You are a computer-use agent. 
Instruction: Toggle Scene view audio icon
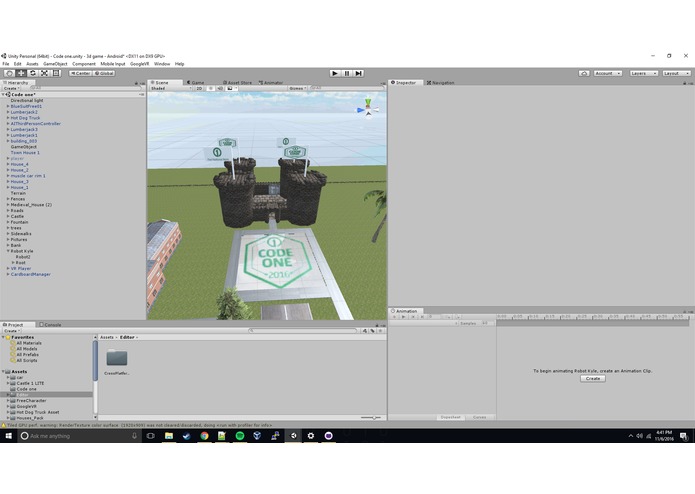click(x=220, y=88)
